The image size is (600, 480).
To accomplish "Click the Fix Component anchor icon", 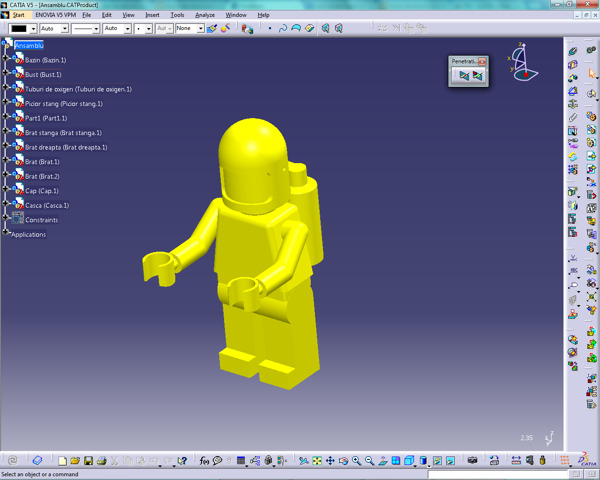I will (x=572, y=104).
